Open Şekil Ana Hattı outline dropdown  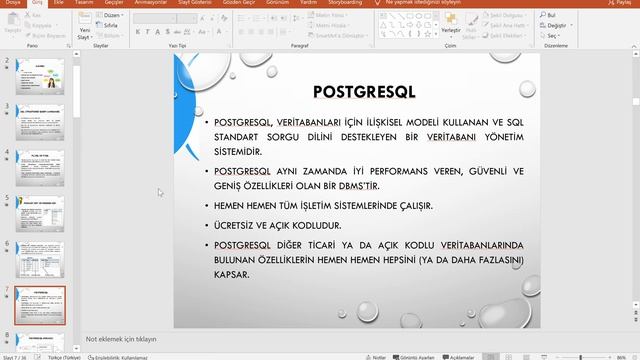tap(505, 25)
